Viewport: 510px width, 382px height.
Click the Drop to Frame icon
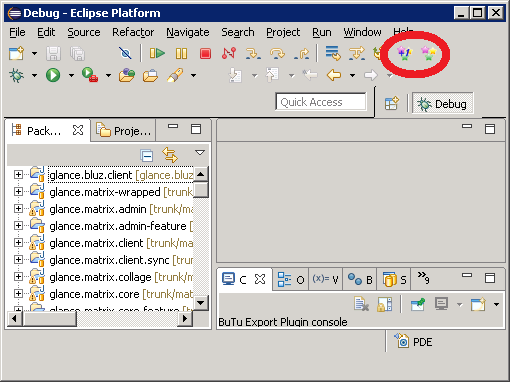(x=333, y=53)
